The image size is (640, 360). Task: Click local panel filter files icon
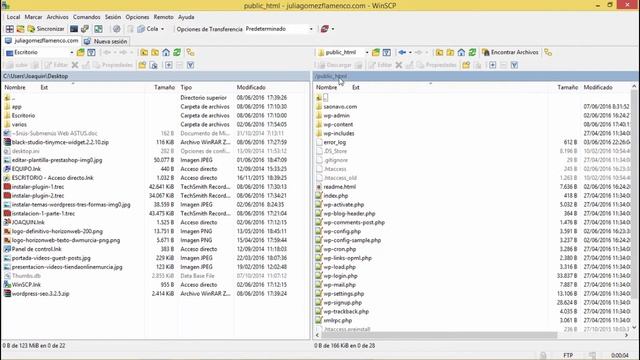(x=91, y=53)
